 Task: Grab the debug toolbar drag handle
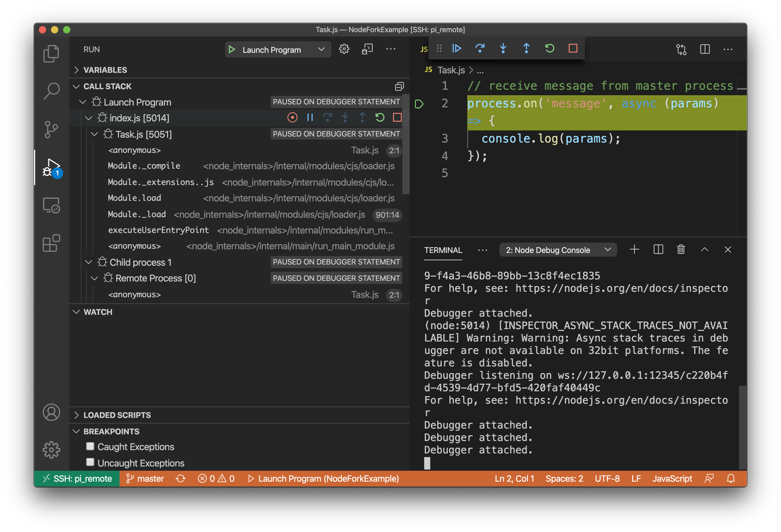click(x=439, y=48)
